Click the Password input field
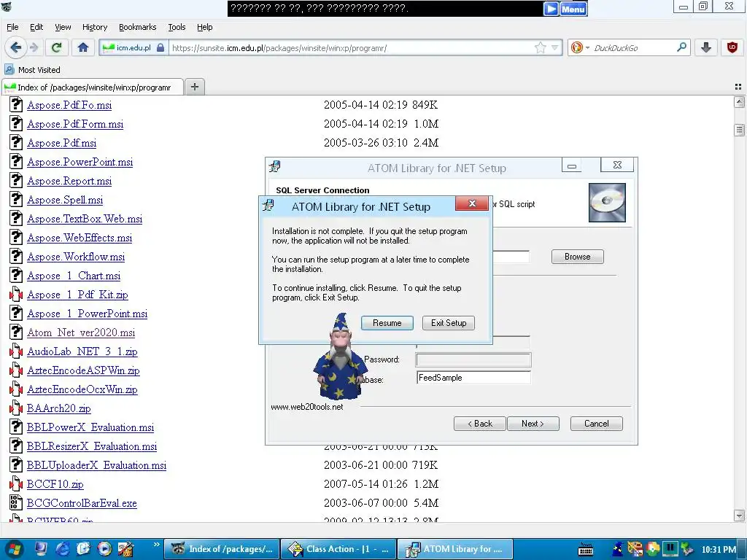This screenshot has height=560, width=747. click(x=473, y=360)
